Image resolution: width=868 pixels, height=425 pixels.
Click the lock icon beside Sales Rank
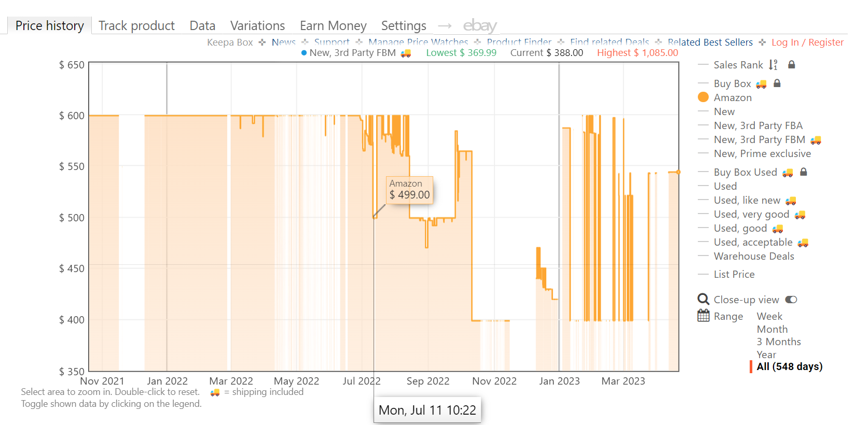click(791, 65)
